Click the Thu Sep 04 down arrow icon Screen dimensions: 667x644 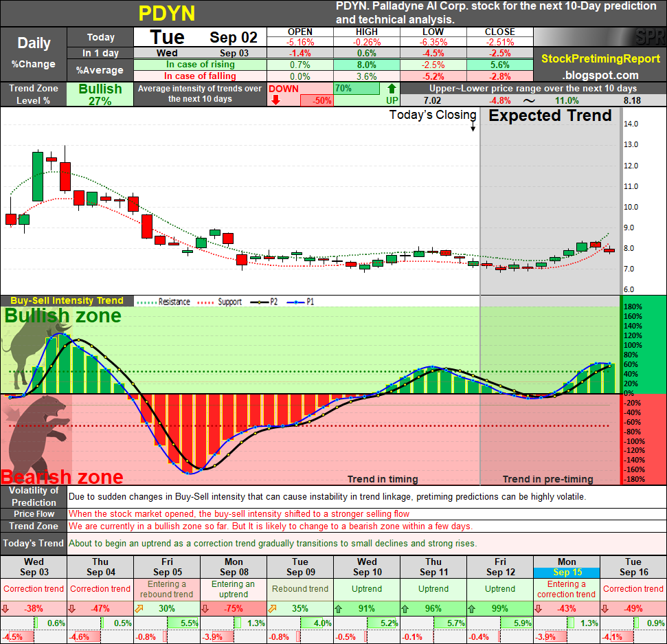[71, 609]
